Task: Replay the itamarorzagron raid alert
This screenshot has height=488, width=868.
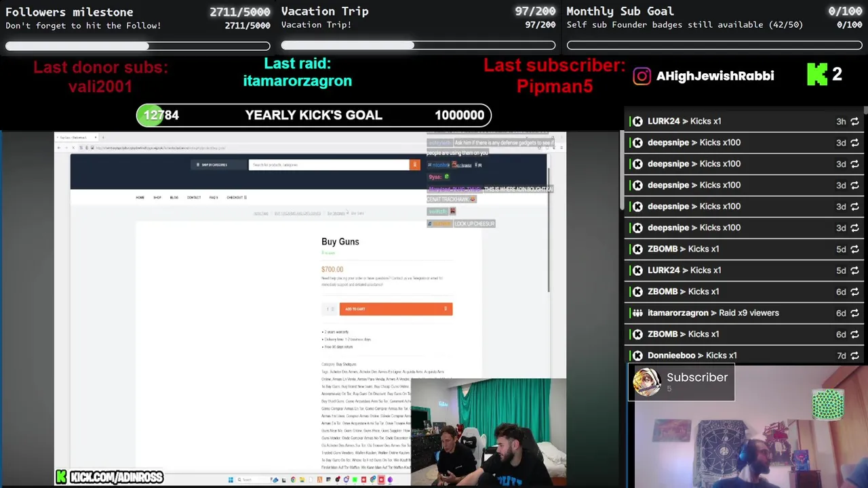Action: pyautogui.click(x=854, y=313)
